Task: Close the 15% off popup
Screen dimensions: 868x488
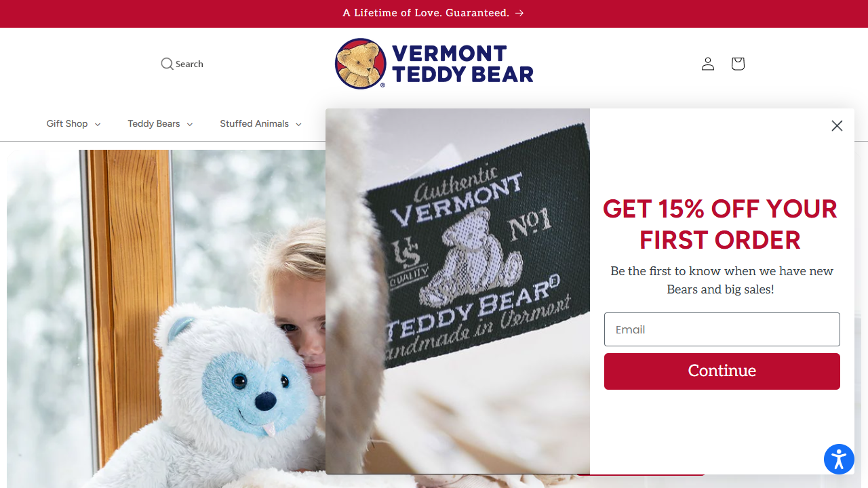Action: coord(837,125)
